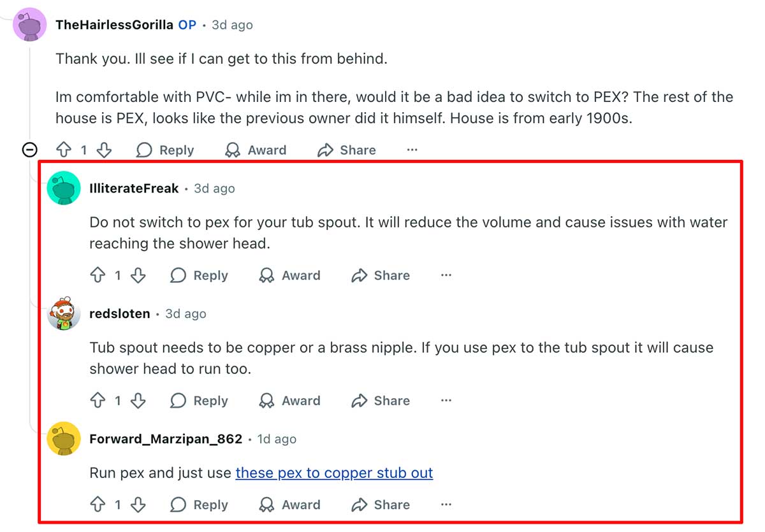Open IlliterateFreak's profile picture

click(64, 188)
